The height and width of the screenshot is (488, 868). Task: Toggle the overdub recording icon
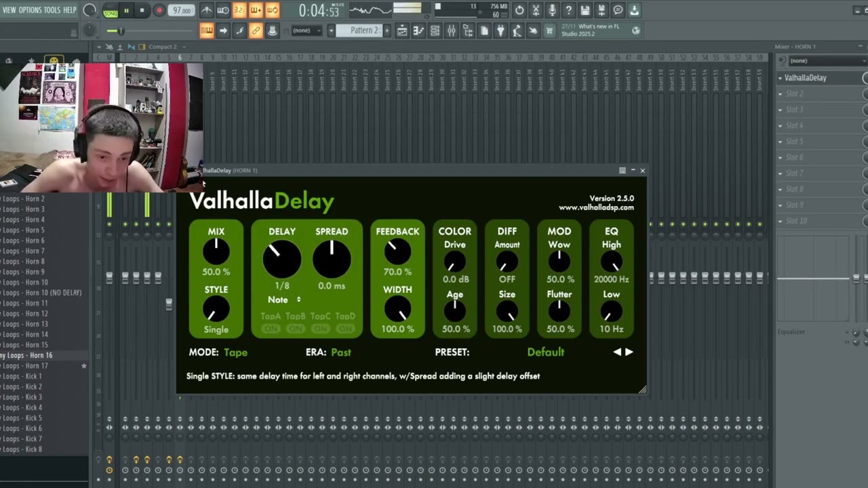click(256, 10)
